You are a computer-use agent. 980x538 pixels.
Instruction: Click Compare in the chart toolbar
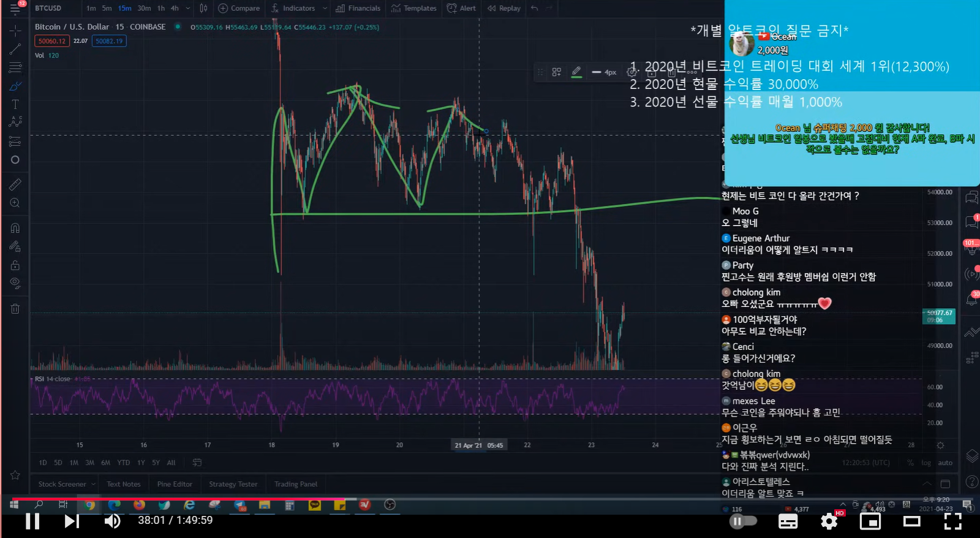(239, 8)
